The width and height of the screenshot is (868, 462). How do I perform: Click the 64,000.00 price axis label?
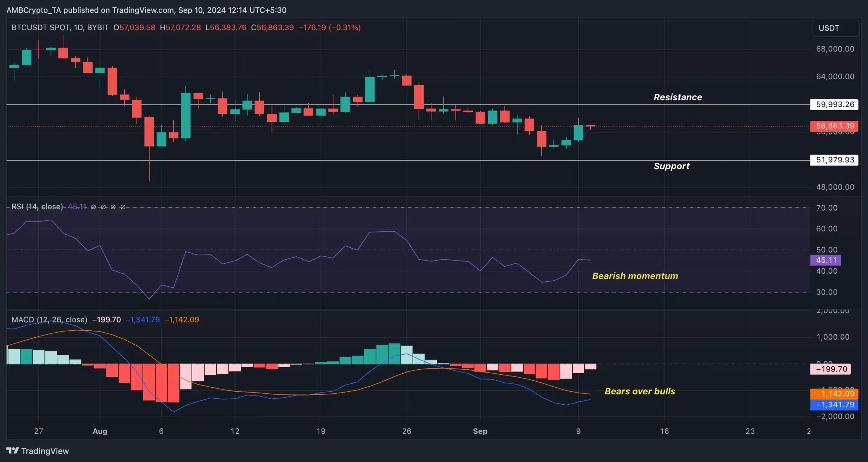coord(835,76)
